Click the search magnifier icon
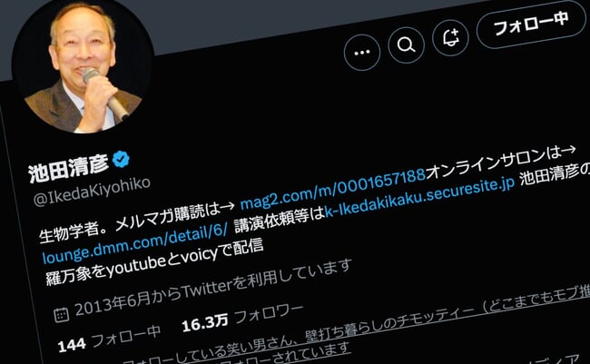Screen dimensions: 590x364 point(406,45)
